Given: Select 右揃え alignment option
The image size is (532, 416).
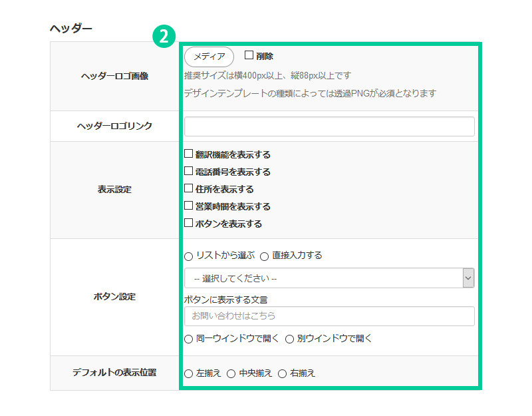Looking at the screenshot, I should tap(283, 373).
